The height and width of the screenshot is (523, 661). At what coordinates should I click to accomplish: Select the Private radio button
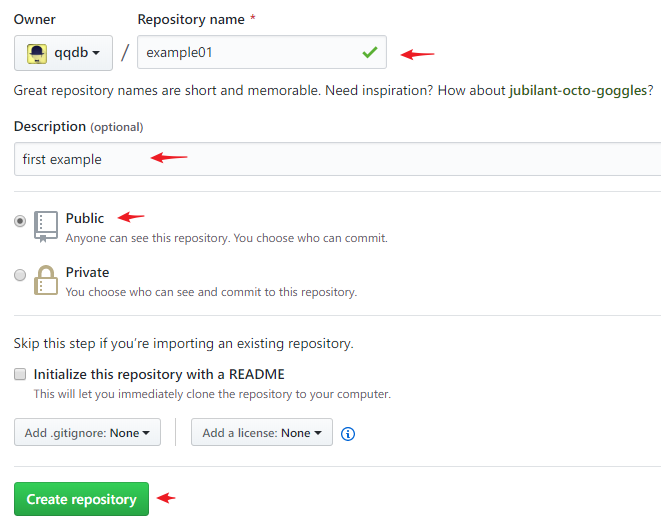(x=20, y=275)
